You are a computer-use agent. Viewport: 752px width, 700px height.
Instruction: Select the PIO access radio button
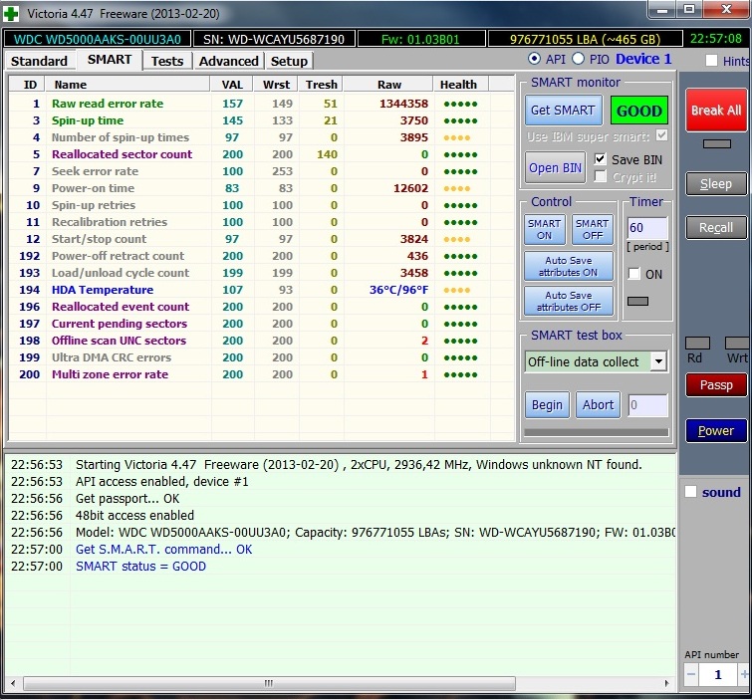point(578,59)
